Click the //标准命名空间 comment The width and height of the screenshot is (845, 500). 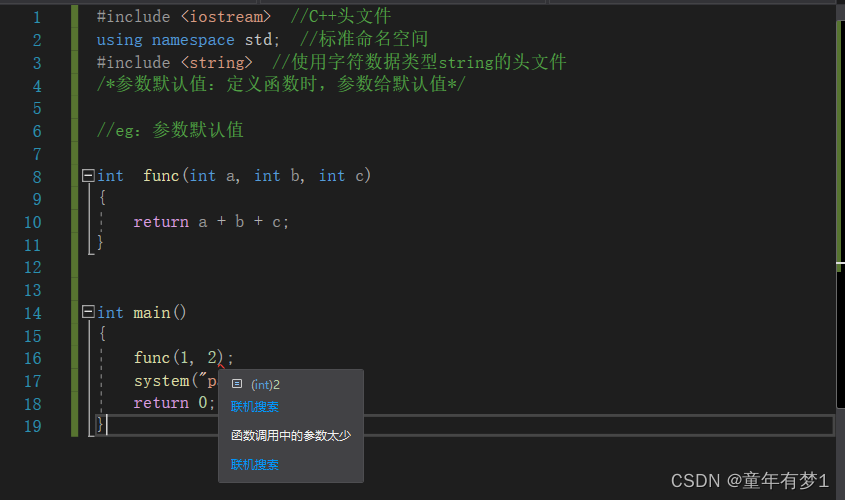[x=364, y=39]
